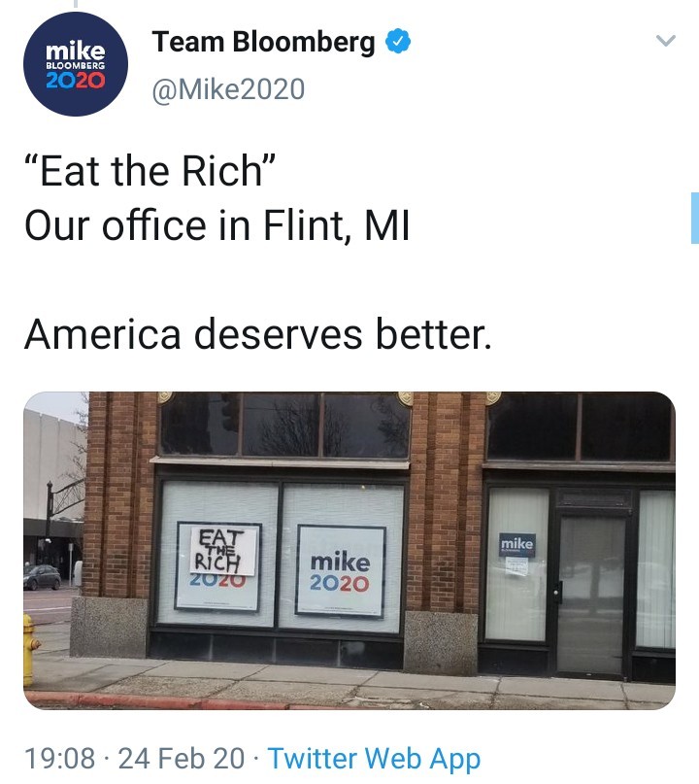Viewport: 699px width, 784px height.
Task: Open the 19:08 tweet timestamp
Action: coord(59,758)
